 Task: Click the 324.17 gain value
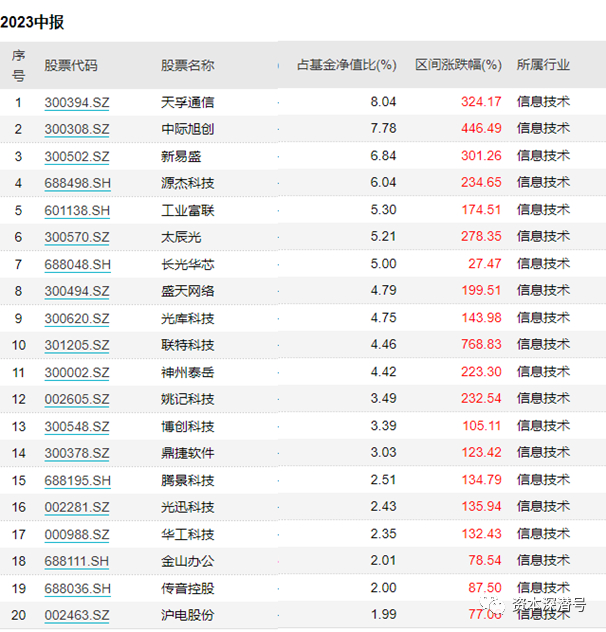(x=481, y=102)
